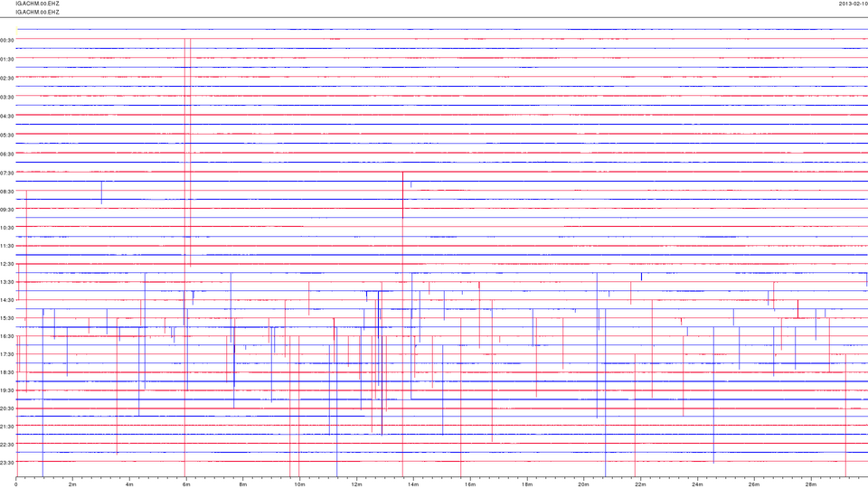Click the 6m axis tick label
Image resolution: width=868 pixels, height=488 pixels.
tap(186, 484)
